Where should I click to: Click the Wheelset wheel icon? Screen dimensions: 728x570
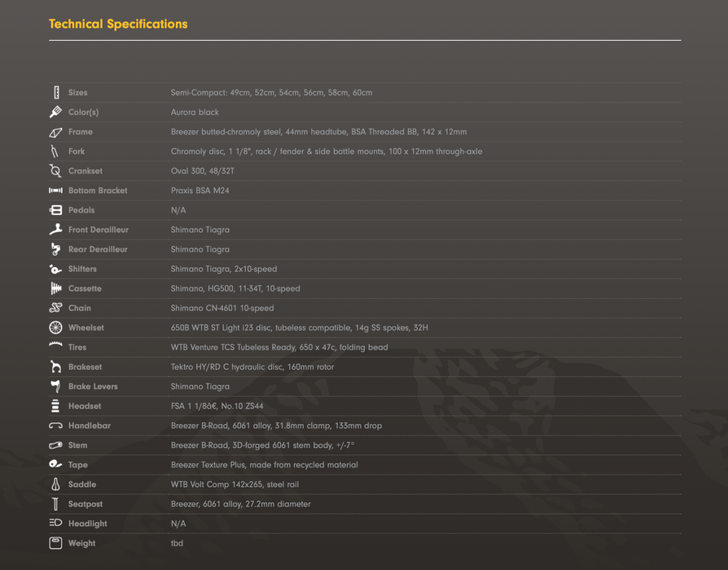[55, 327]
